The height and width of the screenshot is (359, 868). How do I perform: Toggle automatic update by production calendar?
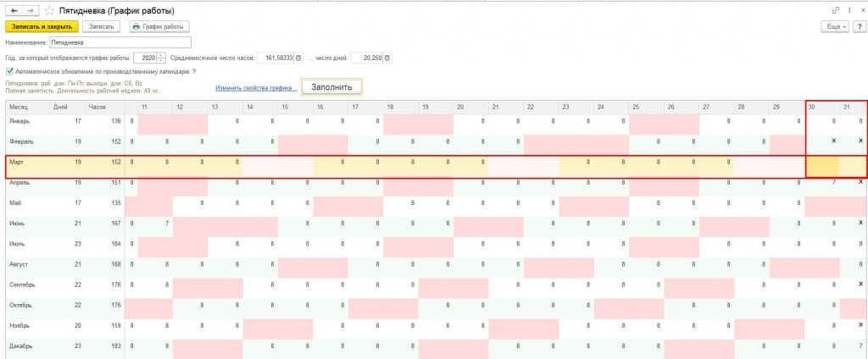(x=9, y=72)
